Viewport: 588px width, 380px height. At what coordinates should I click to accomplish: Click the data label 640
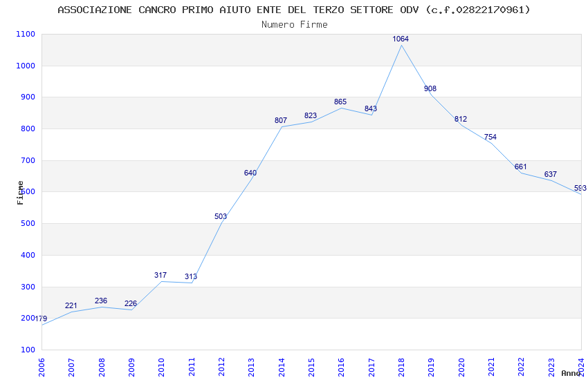250,173
